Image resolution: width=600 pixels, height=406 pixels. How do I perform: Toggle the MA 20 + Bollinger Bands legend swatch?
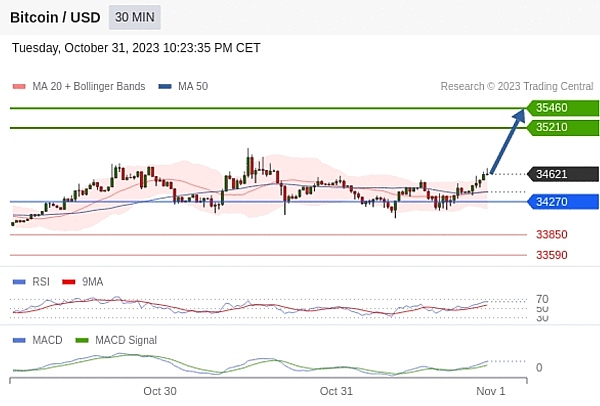click(19, 87)
